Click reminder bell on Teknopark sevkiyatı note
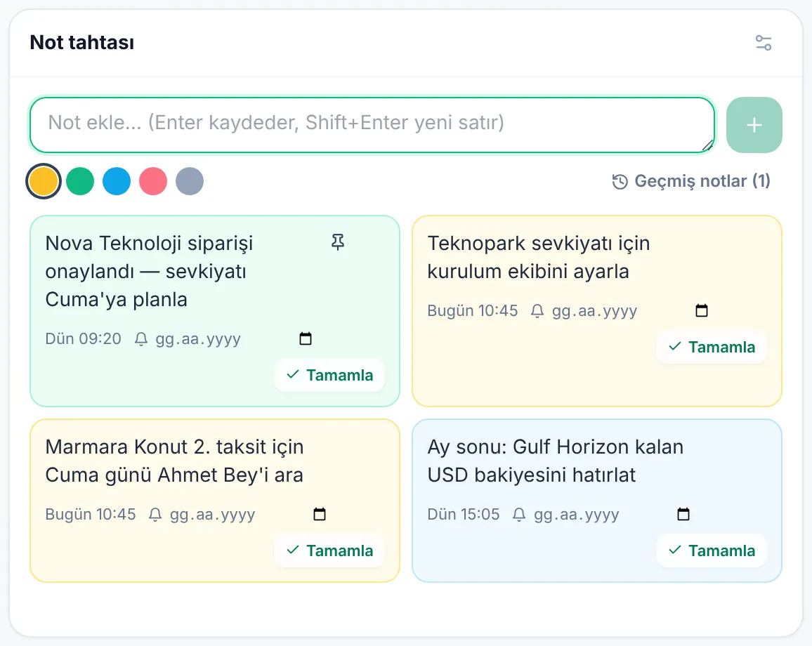Viewport: 812px width, 646px height. point(537,311)
